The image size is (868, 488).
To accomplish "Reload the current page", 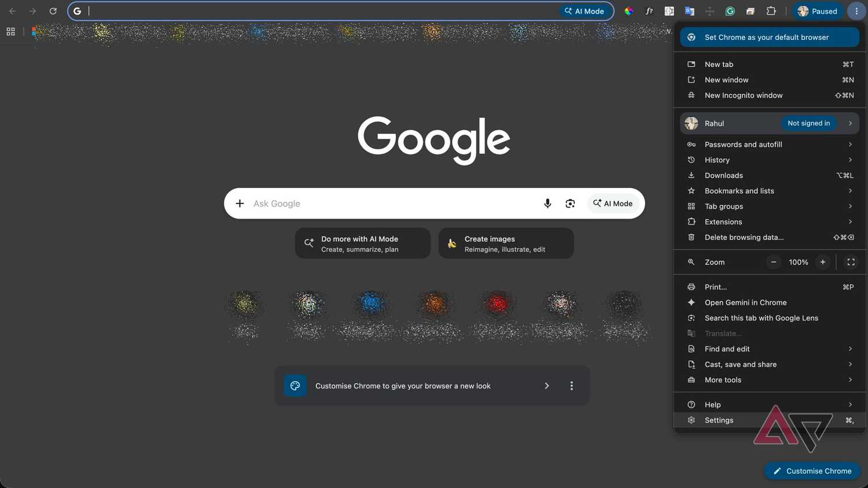I will coord(53,11).
